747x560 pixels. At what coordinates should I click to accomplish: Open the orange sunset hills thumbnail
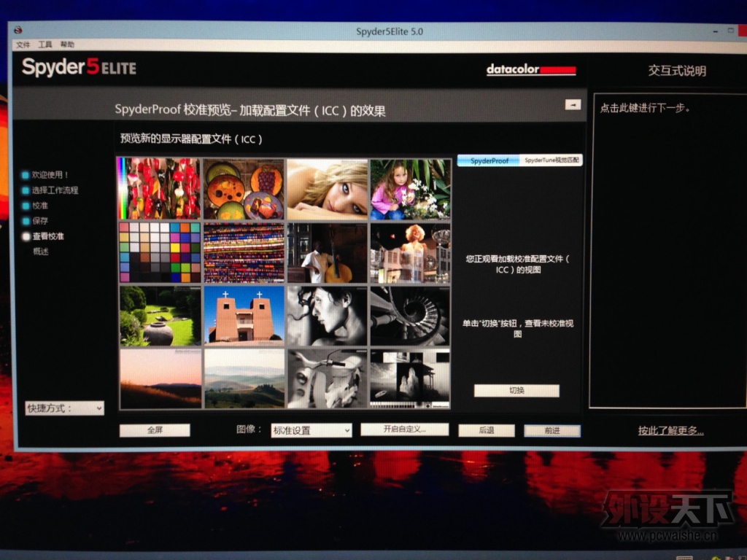160,378
